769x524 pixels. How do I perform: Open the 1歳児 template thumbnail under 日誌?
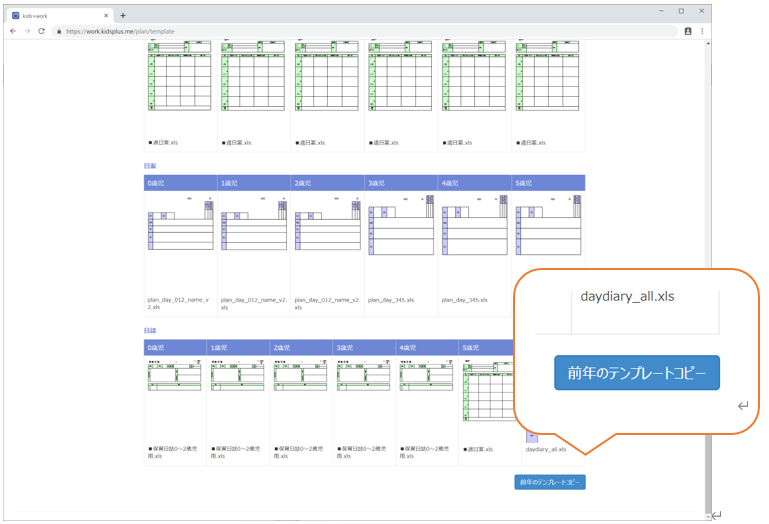(x=237, y=375)
